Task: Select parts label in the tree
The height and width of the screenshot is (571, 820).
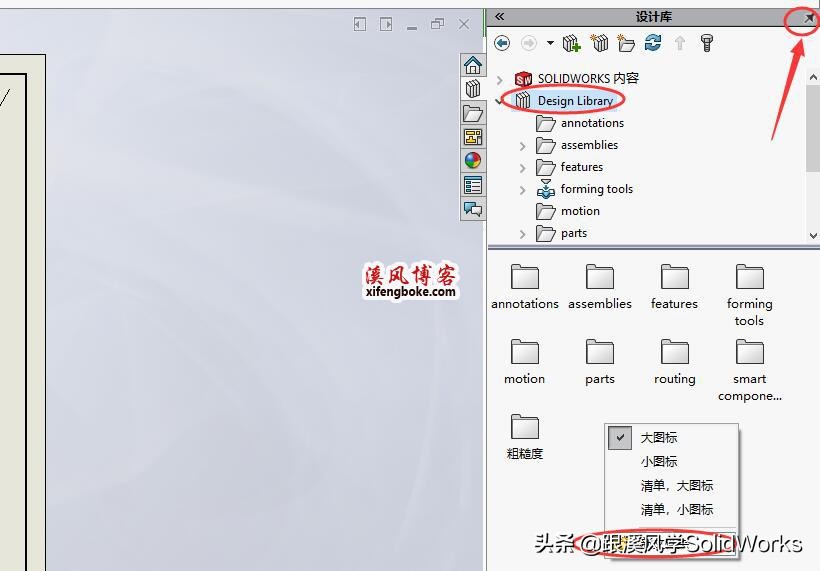Action: tap(574, 233)
